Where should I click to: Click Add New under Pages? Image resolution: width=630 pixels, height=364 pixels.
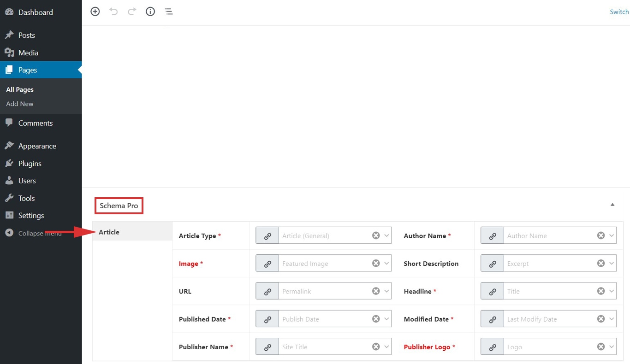click(19, 104)
